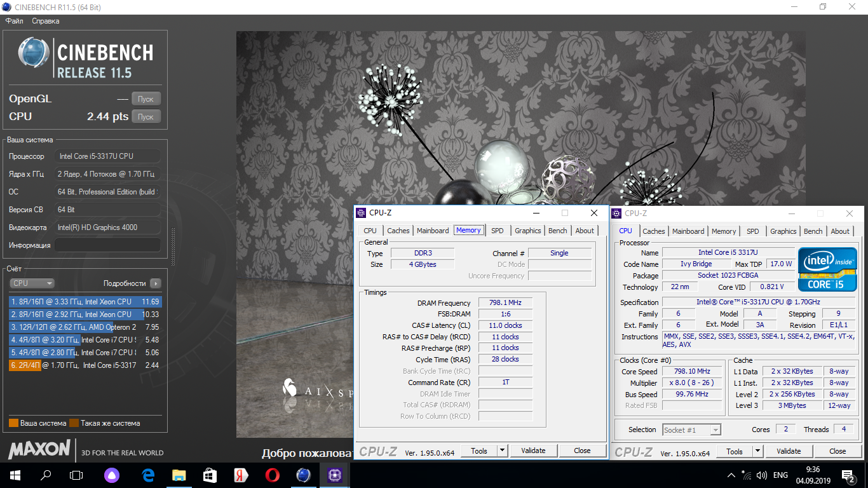Click Close button in right CPU-Z window
The height and width of the screenshot is (488, 868).
click(x=837, y=452)
